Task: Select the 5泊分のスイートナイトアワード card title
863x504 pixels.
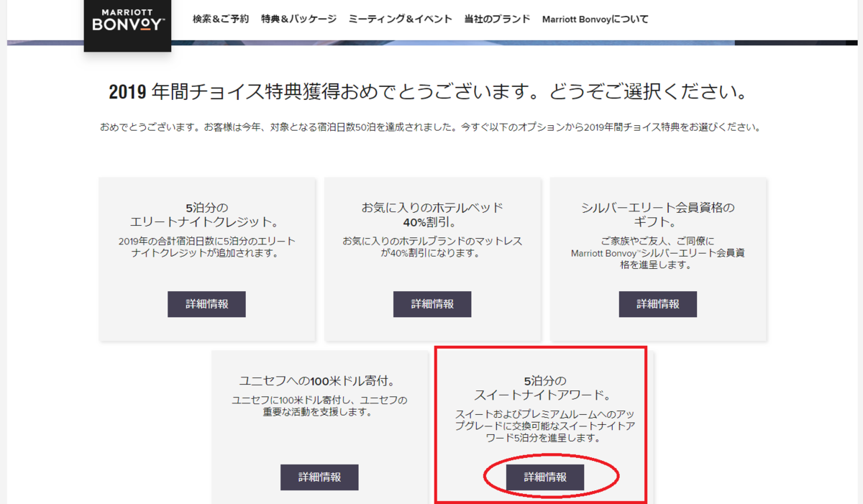Action: click(545, 388)
